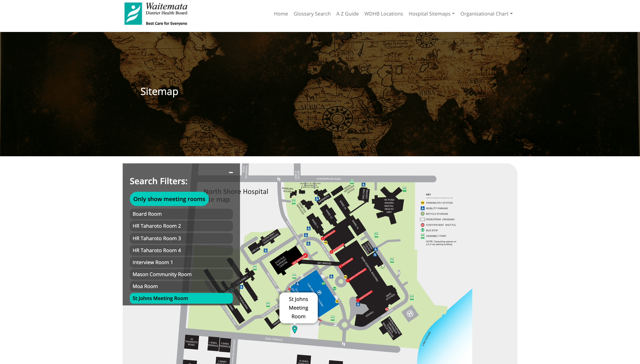The image size is (640, 364).
Task: Click the Pedestrian Crossing key icon
Action: [422, 220]
